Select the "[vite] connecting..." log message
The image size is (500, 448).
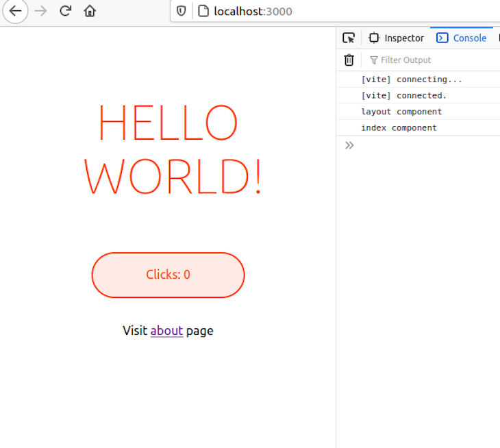coord(412,79)
